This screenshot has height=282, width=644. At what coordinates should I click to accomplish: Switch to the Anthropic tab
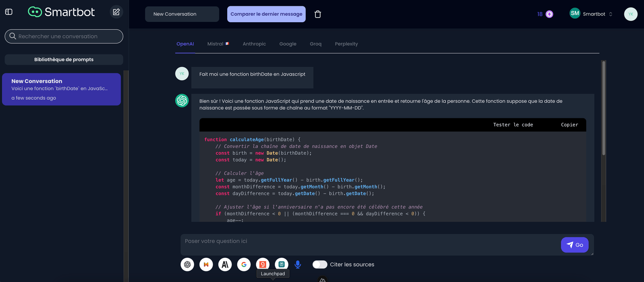pos(254,44)
